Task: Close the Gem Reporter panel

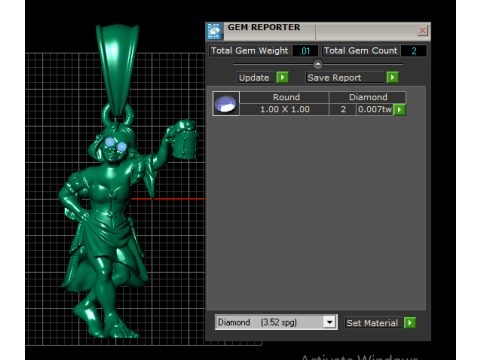Action: click(x=422, y=31)
